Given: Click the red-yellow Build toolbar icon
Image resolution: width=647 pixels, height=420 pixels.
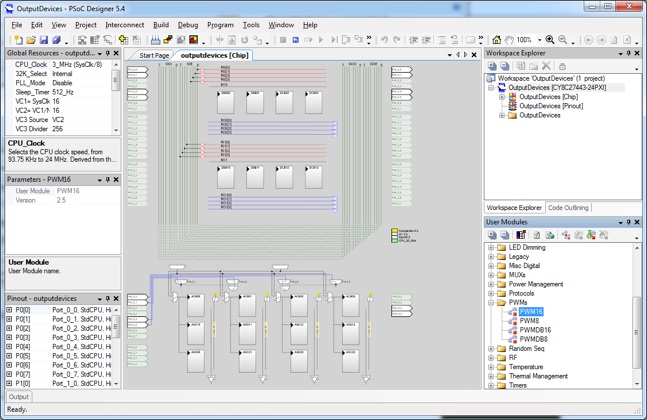Looking at the screenshot, I should (x=193, y=40).
